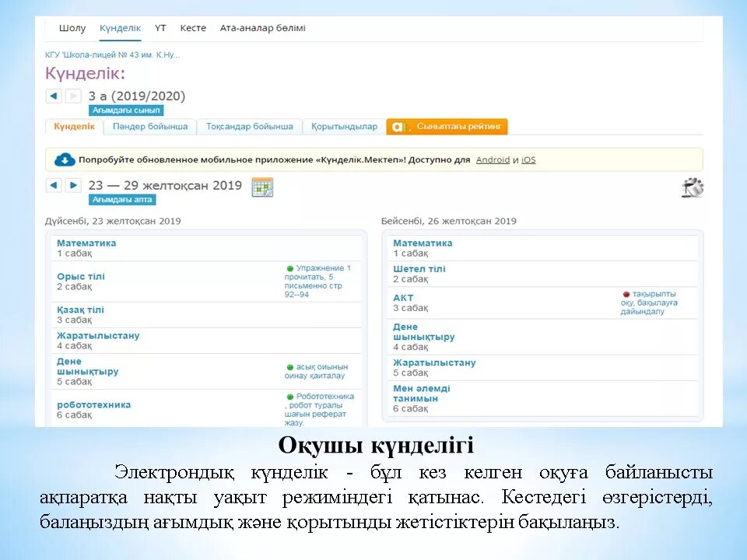Open the Математика lesson on Дүйсенбі

pyautogui.click(x=86, y=243)
